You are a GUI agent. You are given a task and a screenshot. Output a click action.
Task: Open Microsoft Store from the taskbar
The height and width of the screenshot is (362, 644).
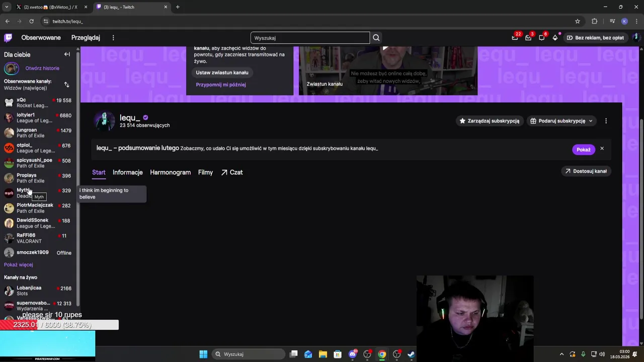tap(338, 354)
